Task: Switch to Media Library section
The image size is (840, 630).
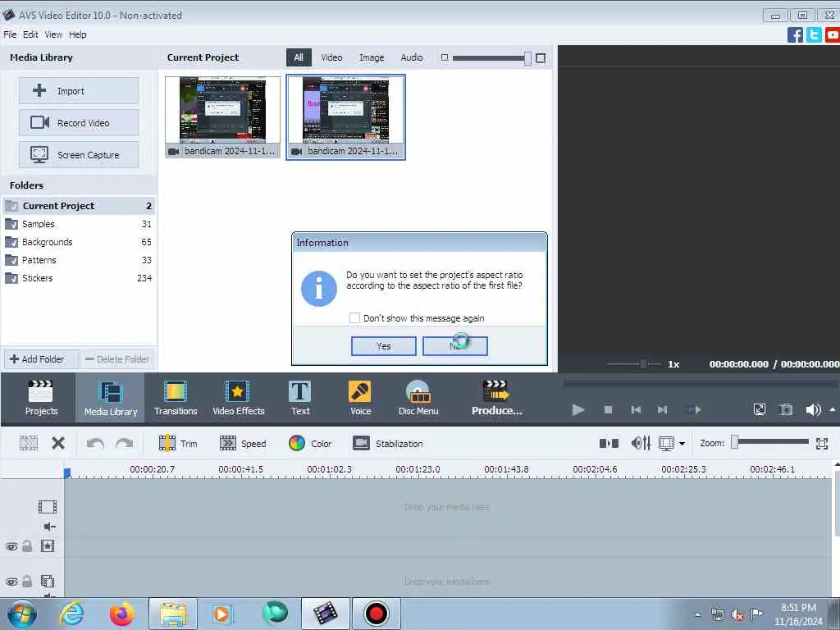Action: coord(111,398)
